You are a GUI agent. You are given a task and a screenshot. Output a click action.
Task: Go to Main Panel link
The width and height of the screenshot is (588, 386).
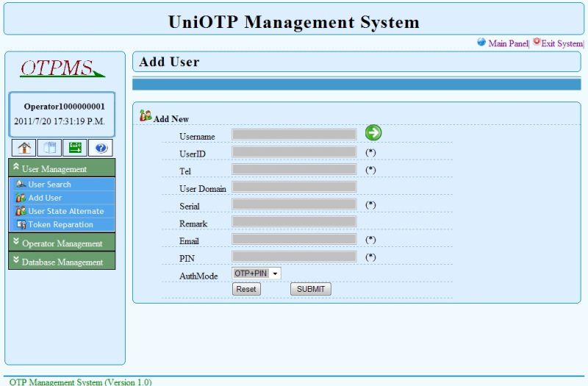pyautogui.click(x=508, y=43)
